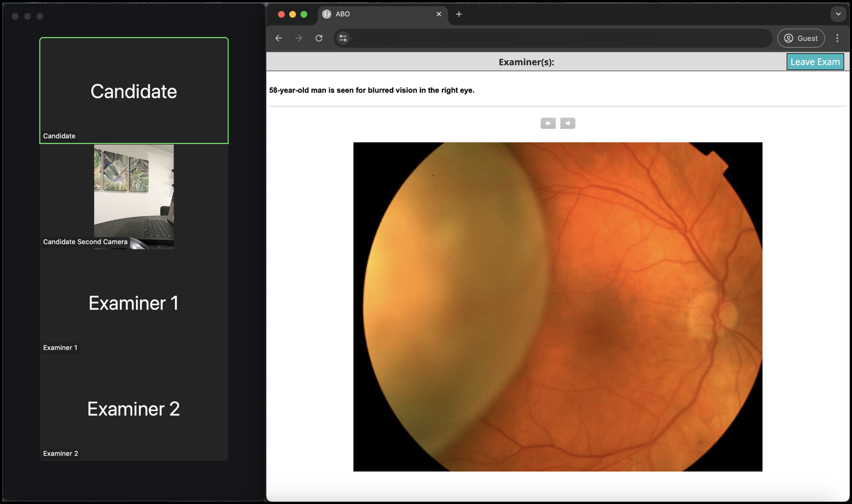Advance to the next exam image

point(567,123)
